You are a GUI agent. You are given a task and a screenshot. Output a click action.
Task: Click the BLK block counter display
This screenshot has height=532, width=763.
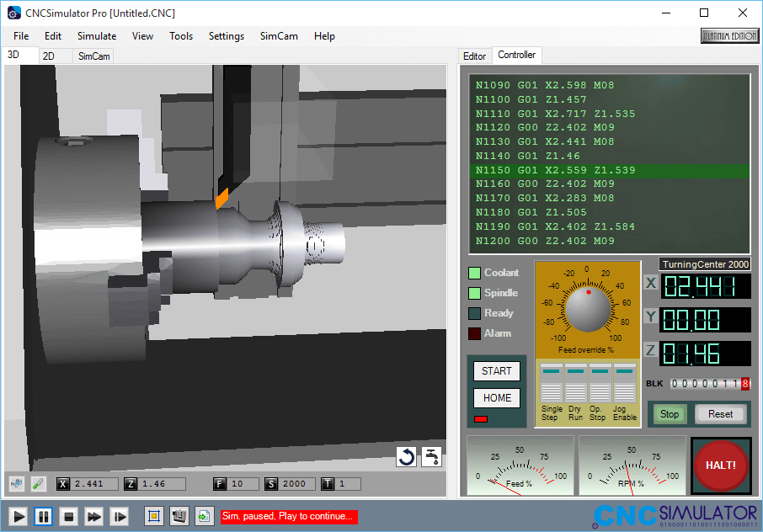[710, 384]
